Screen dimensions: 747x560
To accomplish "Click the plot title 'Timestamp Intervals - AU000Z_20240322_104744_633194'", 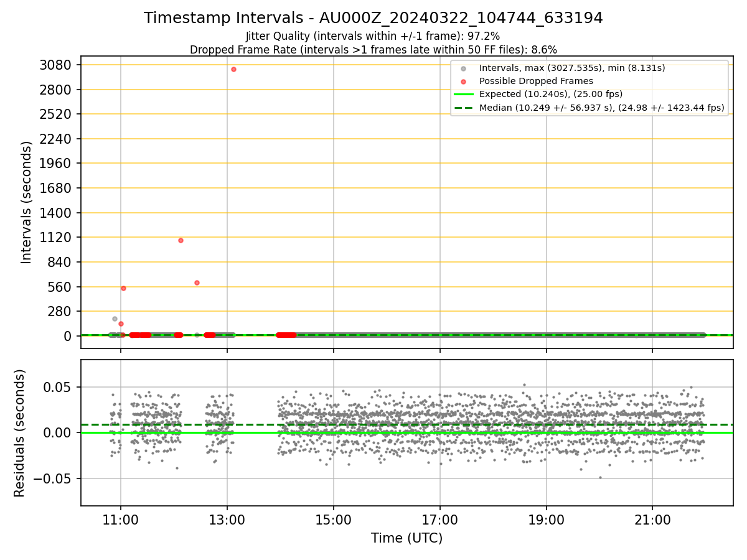I will click(x=373, y=18).
